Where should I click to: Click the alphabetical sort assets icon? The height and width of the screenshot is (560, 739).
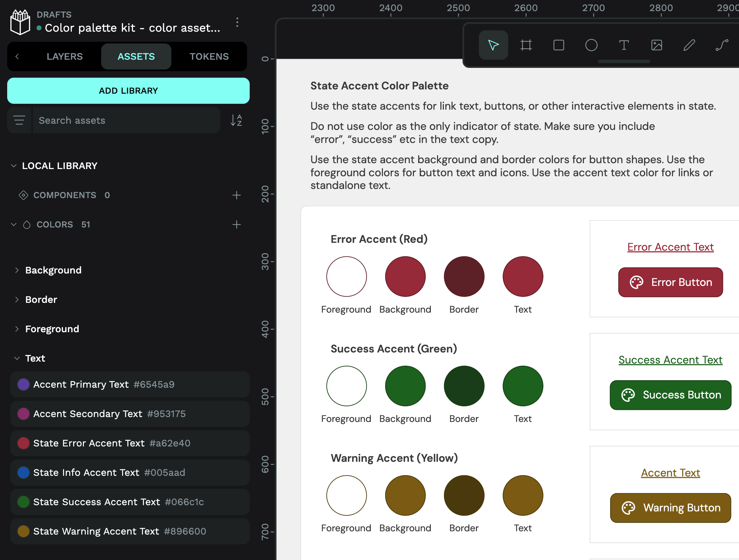pyautogui.click(x=236, y=120)
